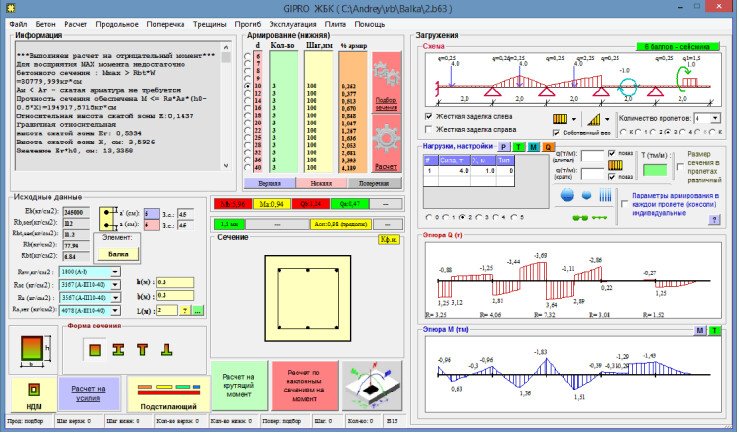Select the rectangular cross-section shape icon

[95, 349]
